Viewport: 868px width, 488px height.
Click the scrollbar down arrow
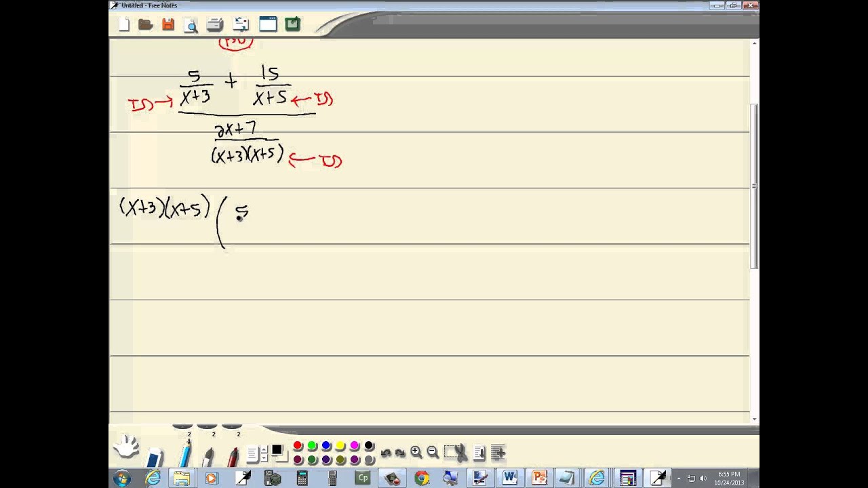point(754,419)
